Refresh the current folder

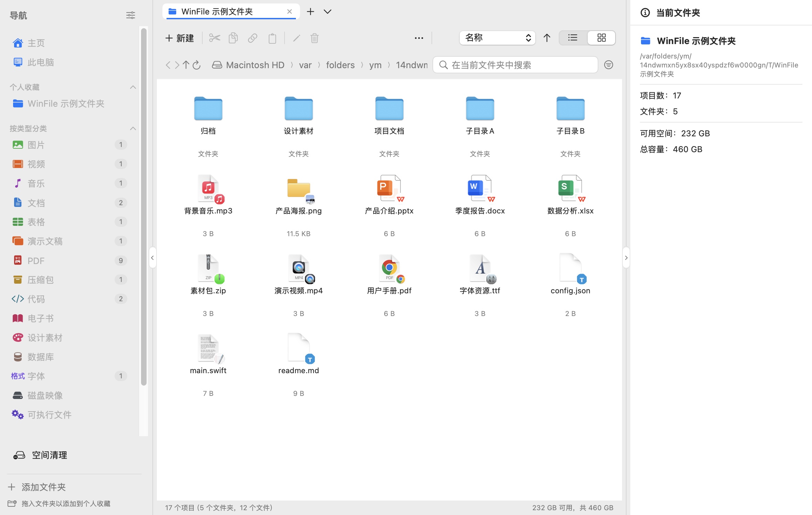tap(196, 65)
